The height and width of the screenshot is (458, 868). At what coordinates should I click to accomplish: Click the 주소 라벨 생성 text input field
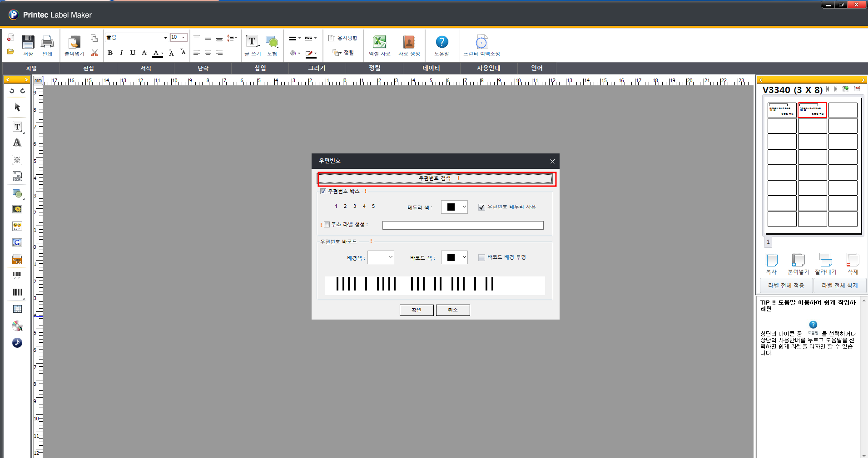463,225
